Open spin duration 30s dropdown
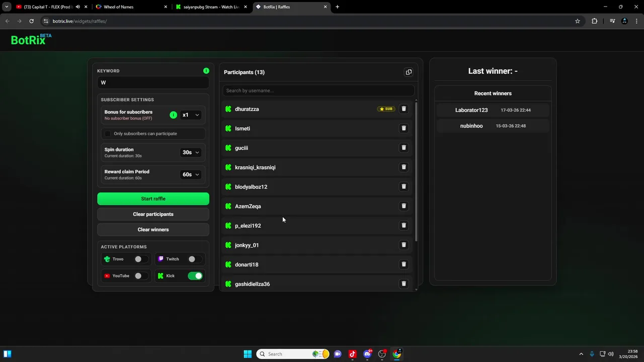Viewport: 644px width, 362px height. pos(191,152)
